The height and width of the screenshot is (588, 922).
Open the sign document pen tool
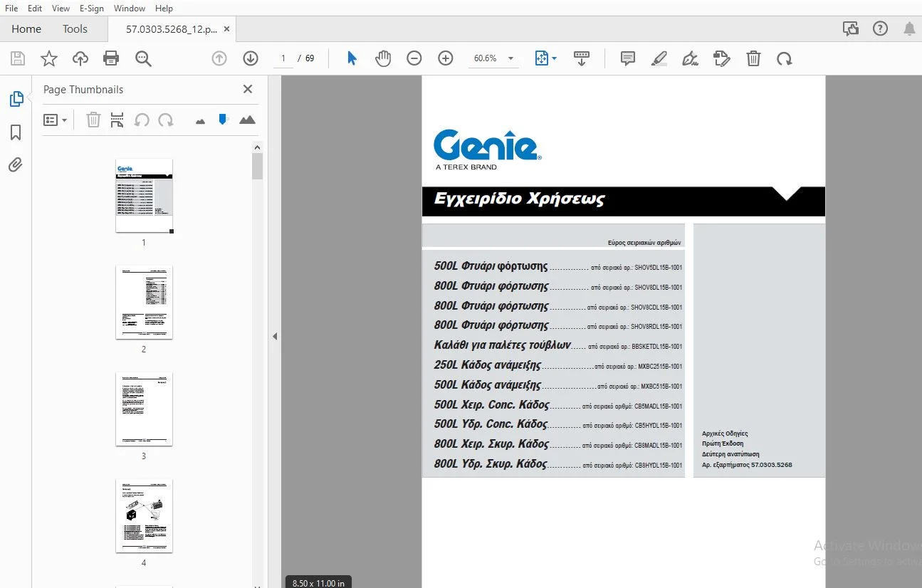[690, 58]
